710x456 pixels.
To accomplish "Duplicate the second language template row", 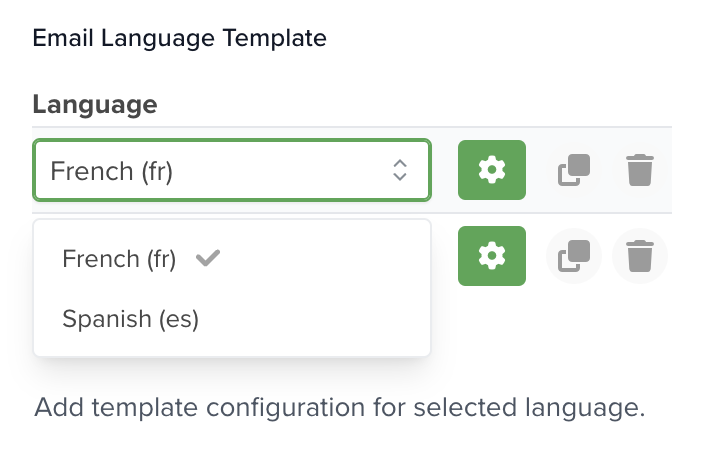I will coord(574,256).
